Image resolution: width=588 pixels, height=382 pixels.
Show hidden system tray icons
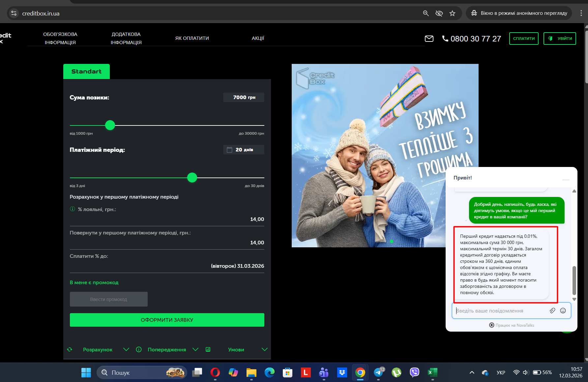472,372
